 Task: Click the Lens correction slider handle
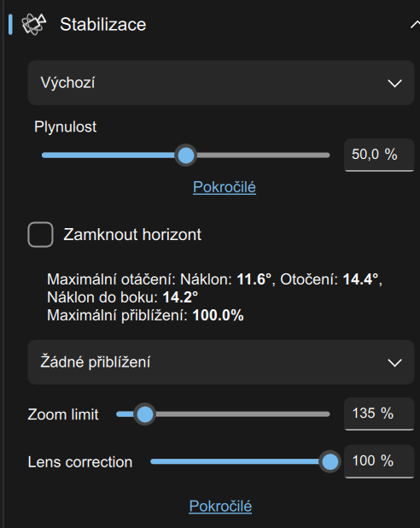tap(330, 461)
